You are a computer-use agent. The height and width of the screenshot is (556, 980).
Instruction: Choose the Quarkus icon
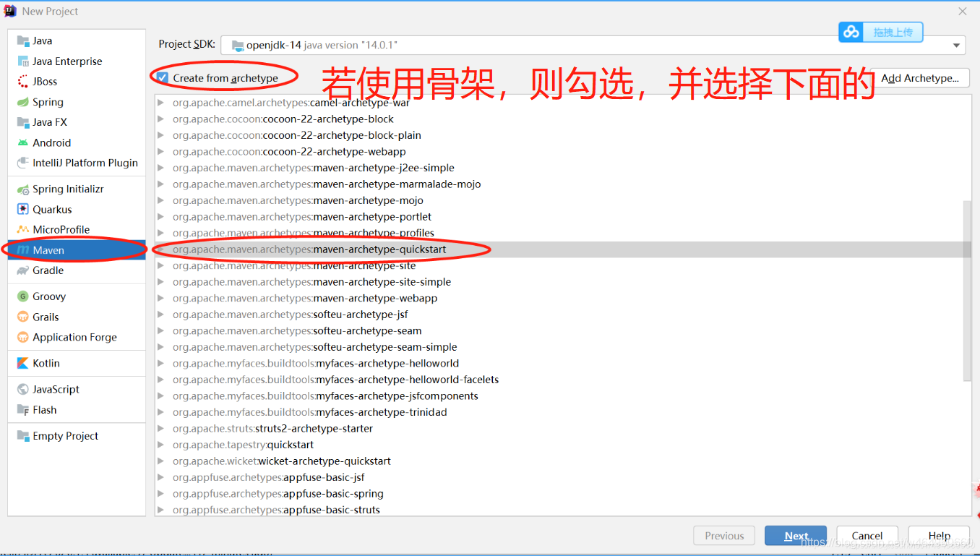point(23,210)
